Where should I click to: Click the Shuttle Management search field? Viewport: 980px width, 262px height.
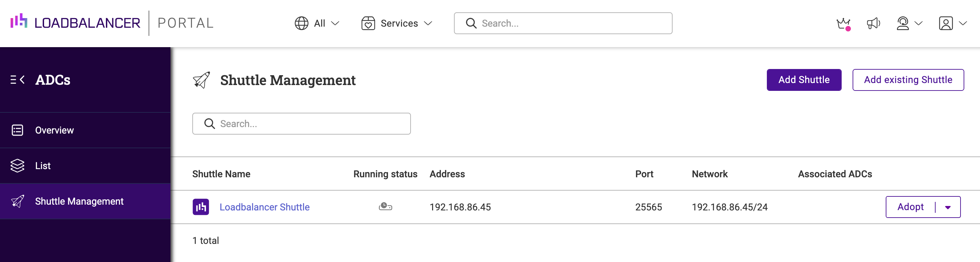pyautogui.click(x=301, y=123)
